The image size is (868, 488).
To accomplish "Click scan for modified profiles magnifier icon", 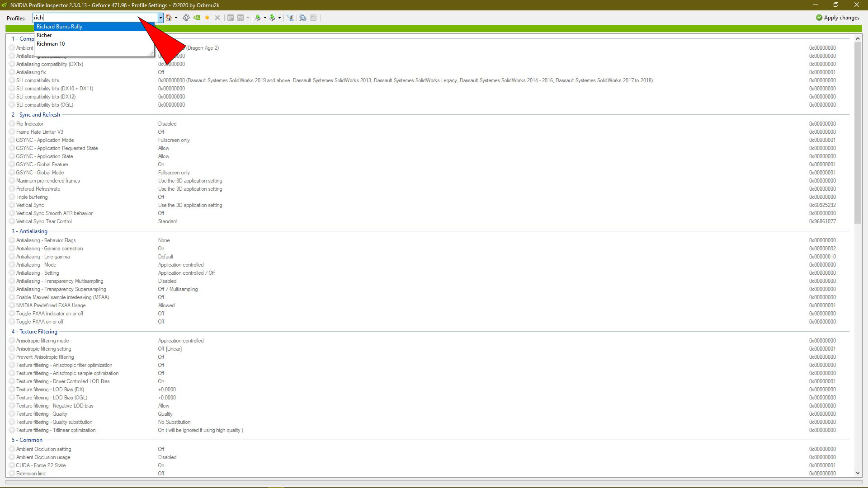I will point(303,18).
